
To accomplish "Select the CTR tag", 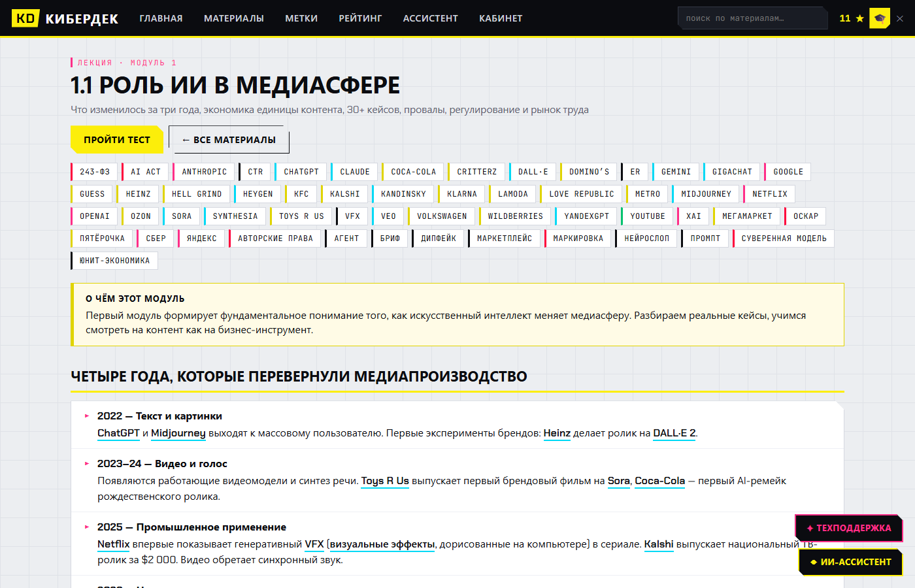I will pyautogui.click(x=255, y=172).
